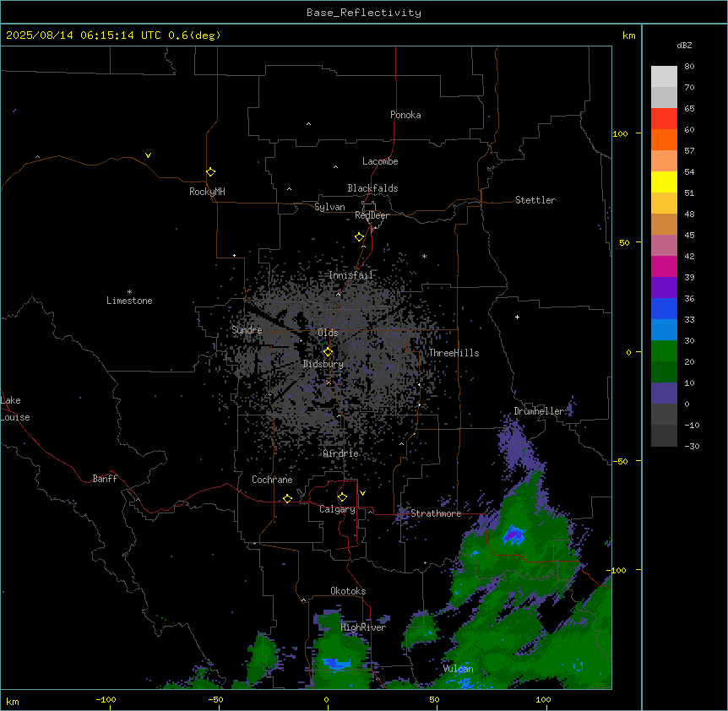This screenshot has height=711, width=728.
Task: Select the Stettler label
Action: tap(535, 200)
